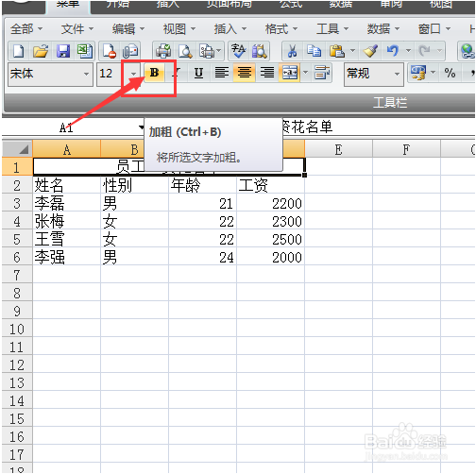
Task: Select cell containing 李磊
Action: tap(67, 203)
